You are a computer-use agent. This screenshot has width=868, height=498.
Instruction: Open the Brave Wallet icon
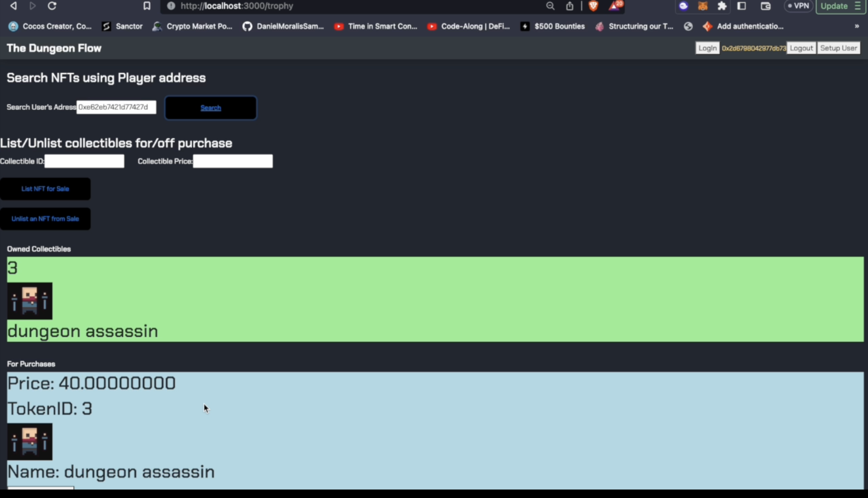[766, 6]
